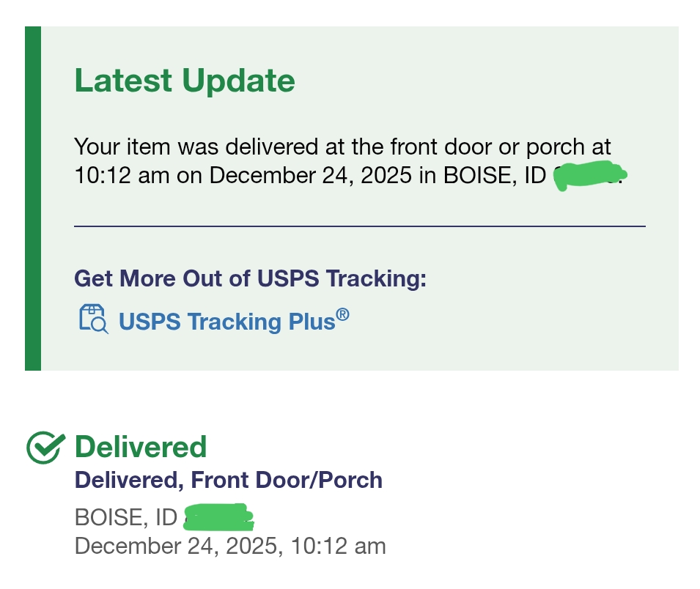The height and width of the screenshot is (589, 700).
Task: Click gray "BOISE, ID" text under Delivered status
Action: click(125, 517)
